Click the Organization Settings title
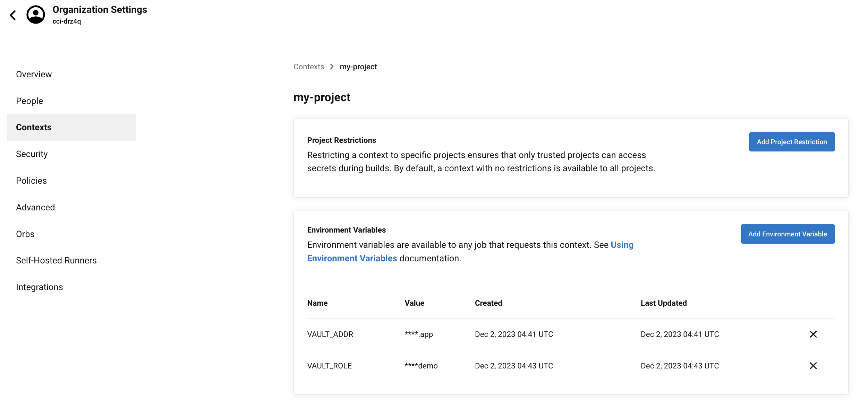This screenshot has width=868, height=409. [x=100, y=10]
